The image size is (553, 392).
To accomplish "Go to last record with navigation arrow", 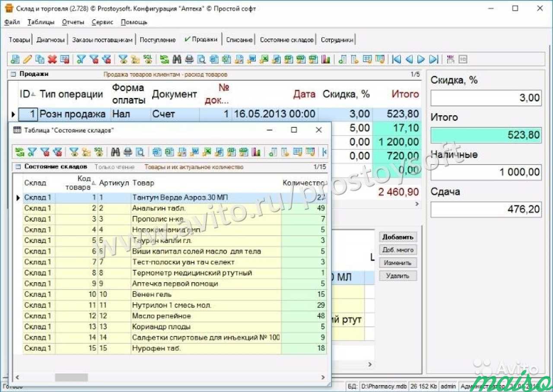I will [x=434, y=59].
